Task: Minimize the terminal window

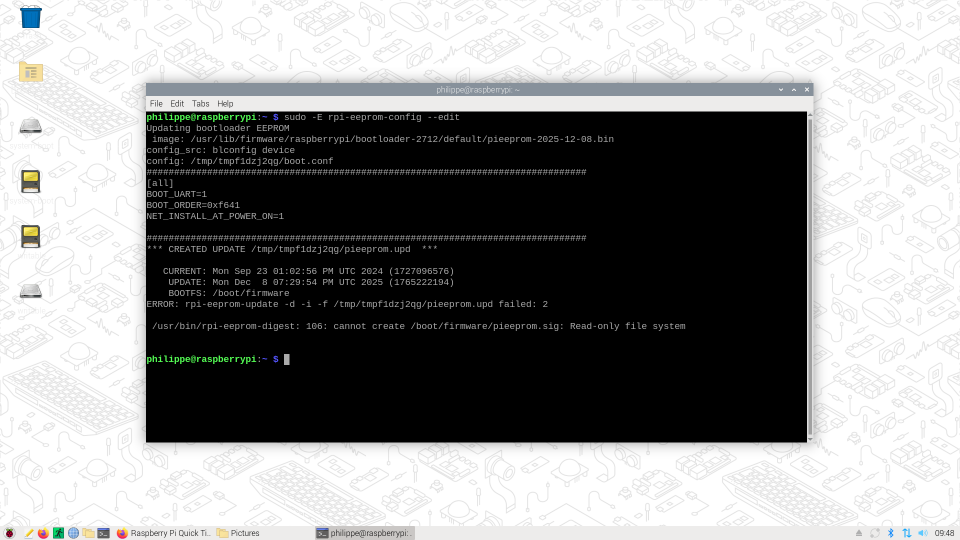Action: click(781, 89)
